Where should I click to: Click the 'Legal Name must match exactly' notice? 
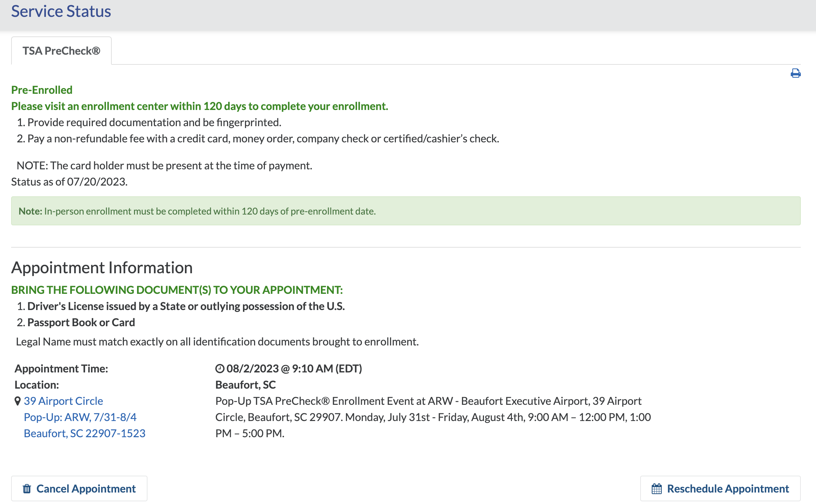coord(217,341)
